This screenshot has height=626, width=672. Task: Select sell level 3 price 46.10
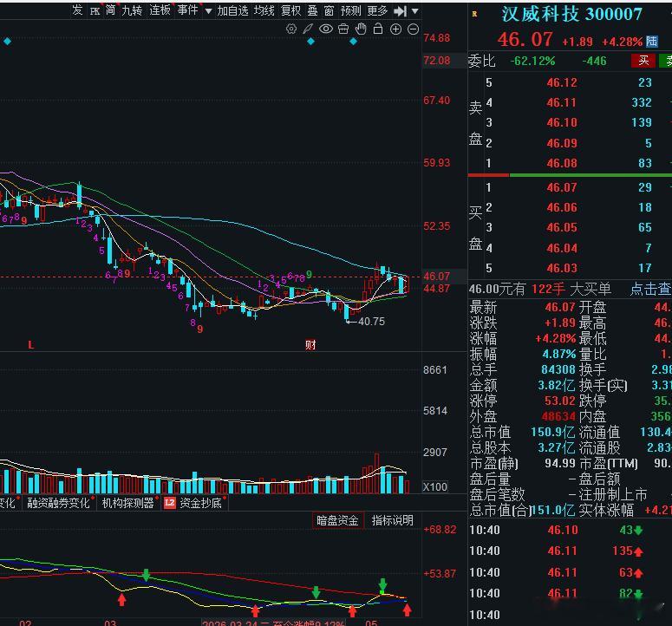pyautogui.click(x=562, y=123)
